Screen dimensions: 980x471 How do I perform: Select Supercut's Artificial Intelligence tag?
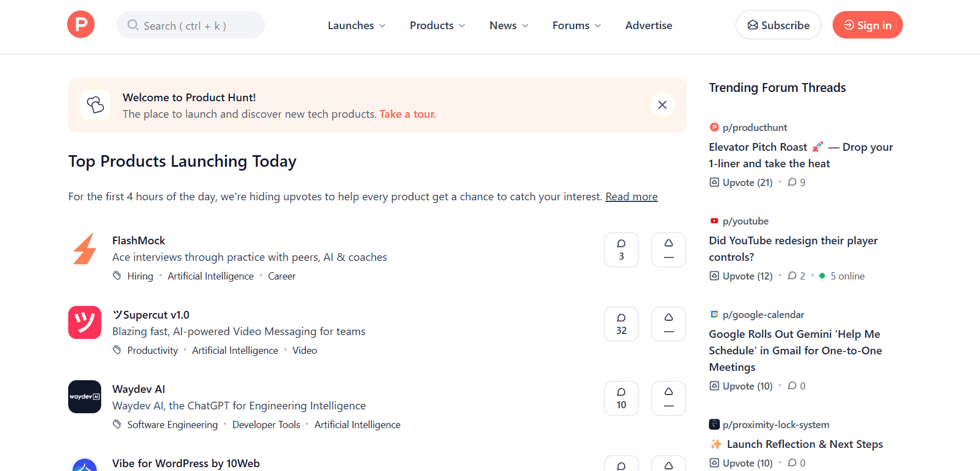[235, 350]
